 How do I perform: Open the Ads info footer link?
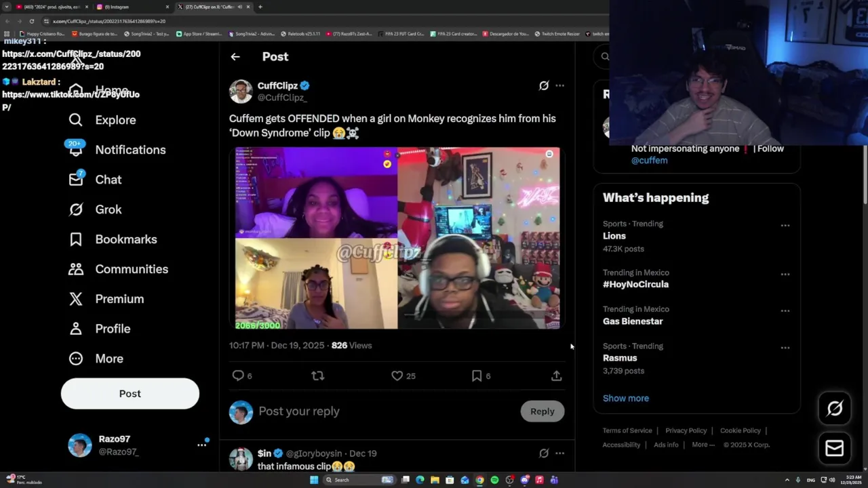pyautogui.click(x=666, y=445)
